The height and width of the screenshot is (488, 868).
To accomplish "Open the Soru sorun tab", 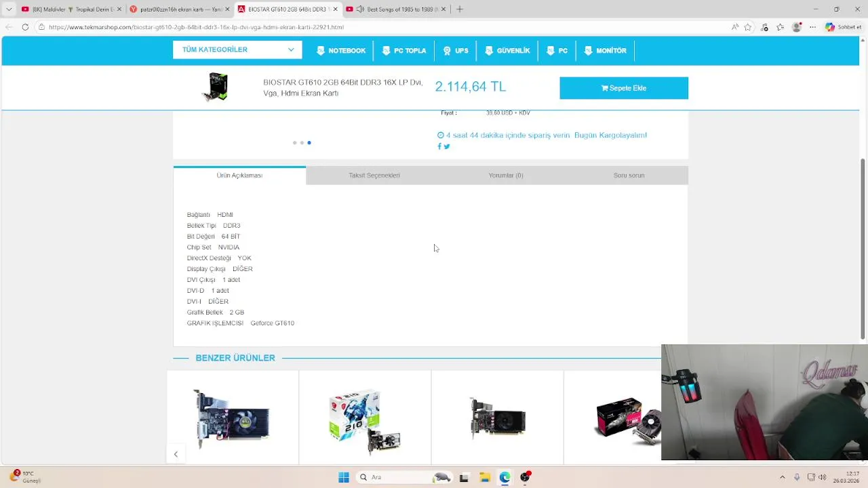I will [629, 176].
